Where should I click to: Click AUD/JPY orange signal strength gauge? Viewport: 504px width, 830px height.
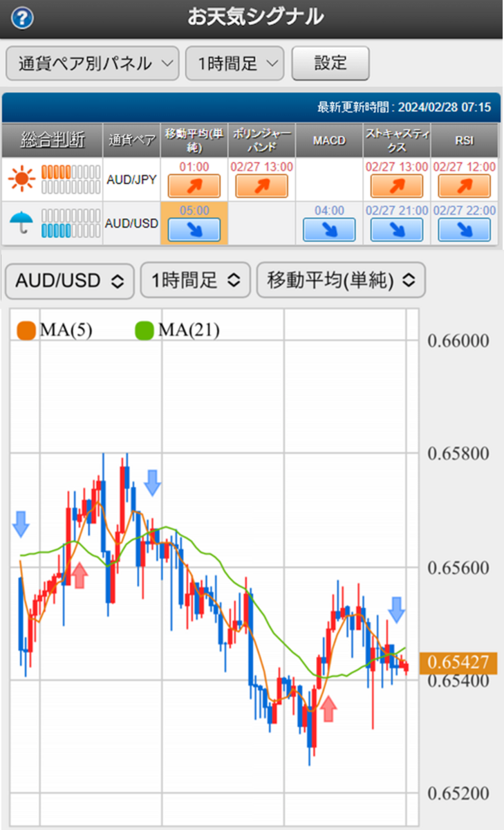click(71, 172)
